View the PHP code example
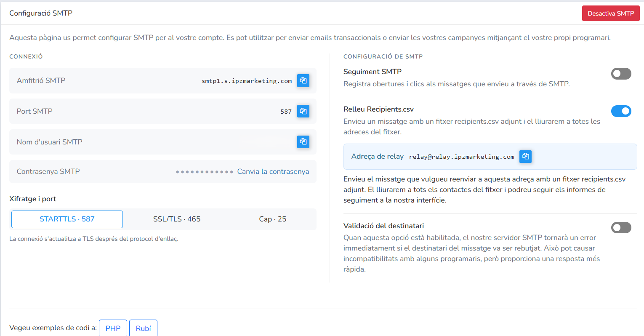Viewport: 644px width, 336px height. (113, 328)
